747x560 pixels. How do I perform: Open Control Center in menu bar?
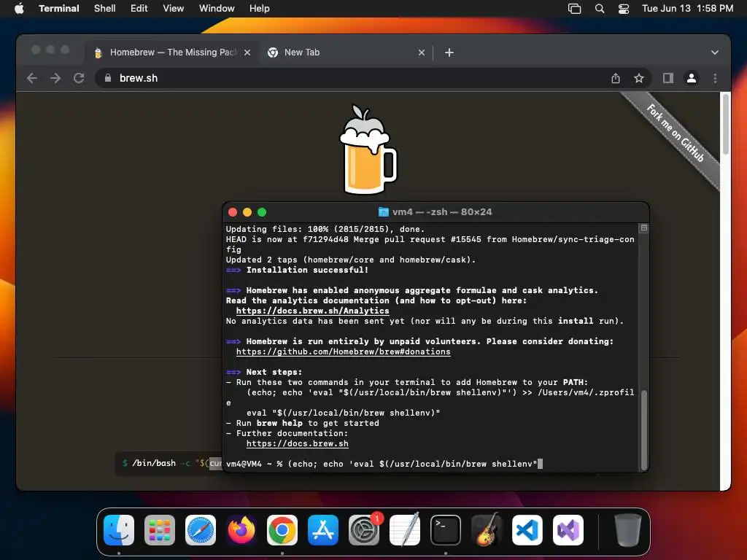point(624,9)
